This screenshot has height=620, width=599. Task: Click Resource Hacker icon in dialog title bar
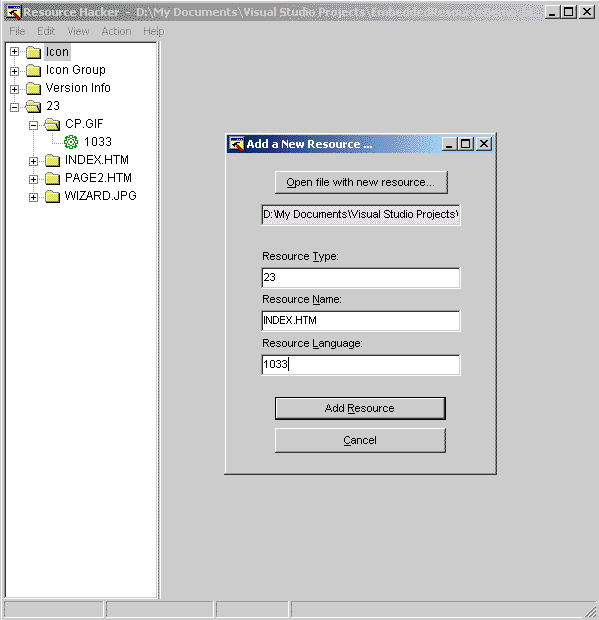[x=236, y=144]
